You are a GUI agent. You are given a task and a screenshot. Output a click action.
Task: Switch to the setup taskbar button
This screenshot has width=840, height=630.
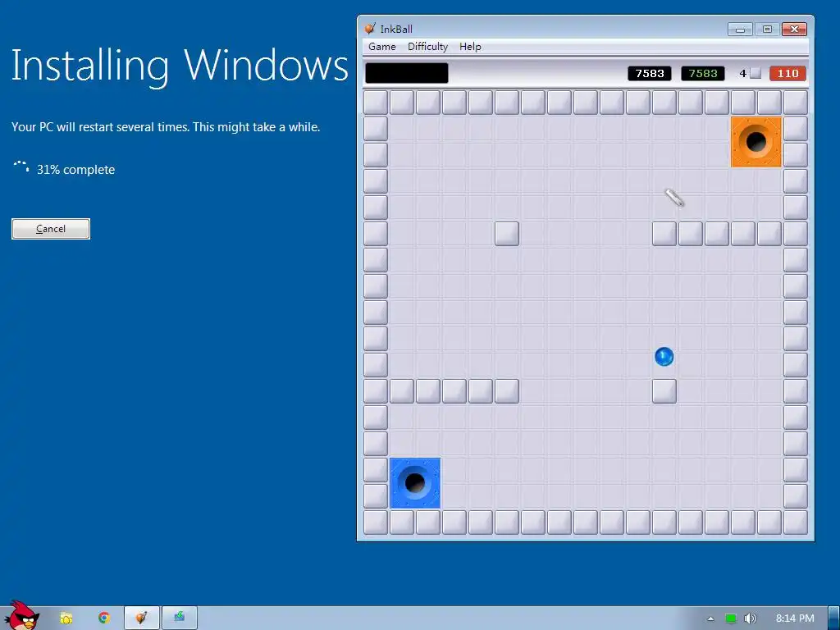pyautogui.click(x=180, y=618)
